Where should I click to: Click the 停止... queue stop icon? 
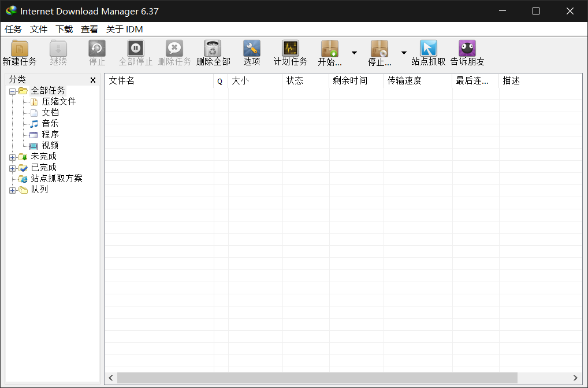[x=379, y=49]
